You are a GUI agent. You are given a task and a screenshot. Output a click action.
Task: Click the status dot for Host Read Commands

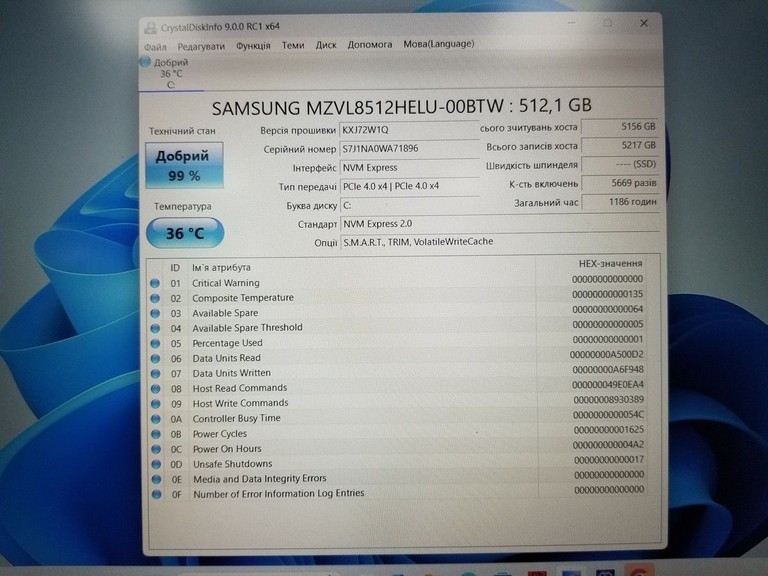[x=155, y=389]
